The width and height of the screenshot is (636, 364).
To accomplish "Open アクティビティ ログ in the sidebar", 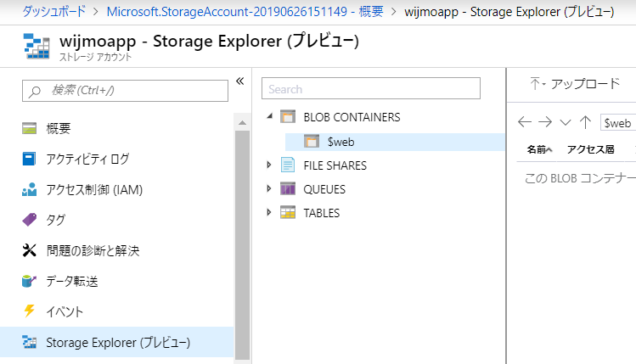I will (x=87, y=159).
